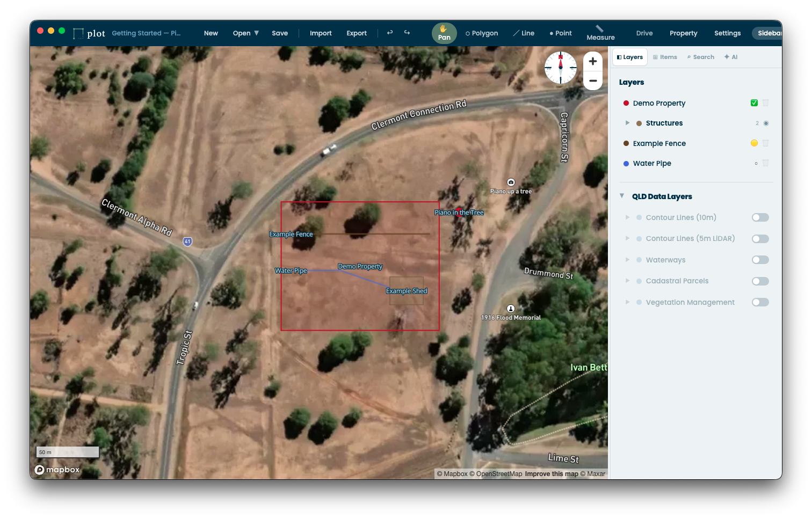
Task: Select the Line drawing tool
Action: coord(524,33)
